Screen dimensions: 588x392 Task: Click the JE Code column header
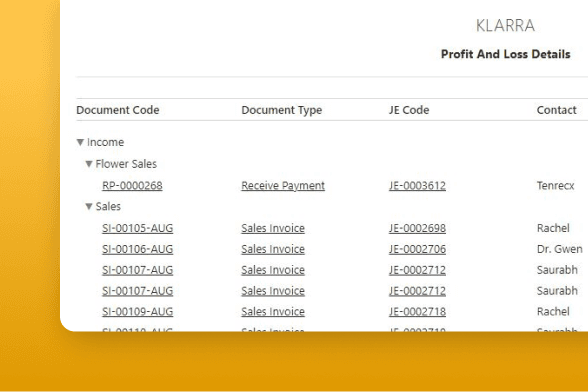(x=409, y=110)
